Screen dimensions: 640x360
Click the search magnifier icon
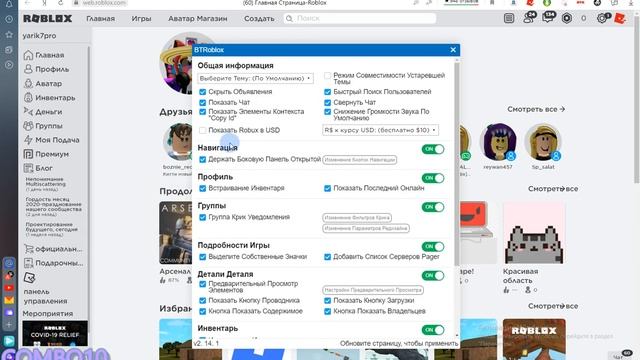[x=289, y=18]
